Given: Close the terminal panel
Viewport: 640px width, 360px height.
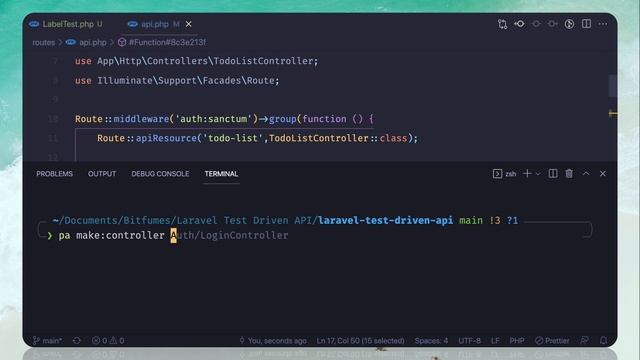Looking at the screenshot, I should (x=603, y=174).
